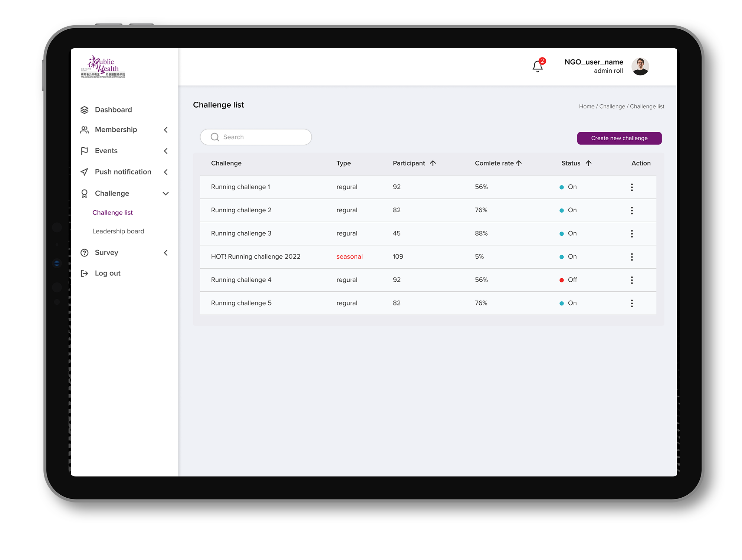Click the Search input field
Viewport: 742px width, 560px height.
point(260,137)
